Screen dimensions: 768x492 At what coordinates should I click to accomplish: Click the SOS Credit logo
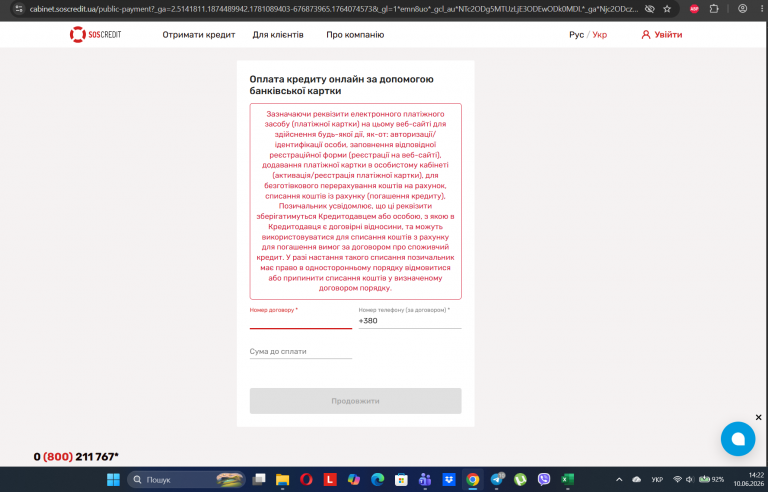pos(96,35)
